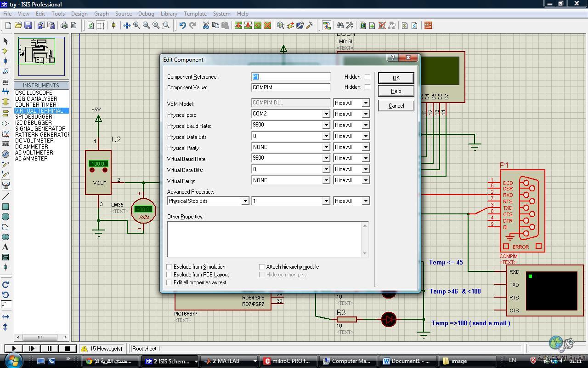Image resolution: width=588 pixels, height=368 pixels.
Task: Click the Other Properties text area
Action: 267,239
